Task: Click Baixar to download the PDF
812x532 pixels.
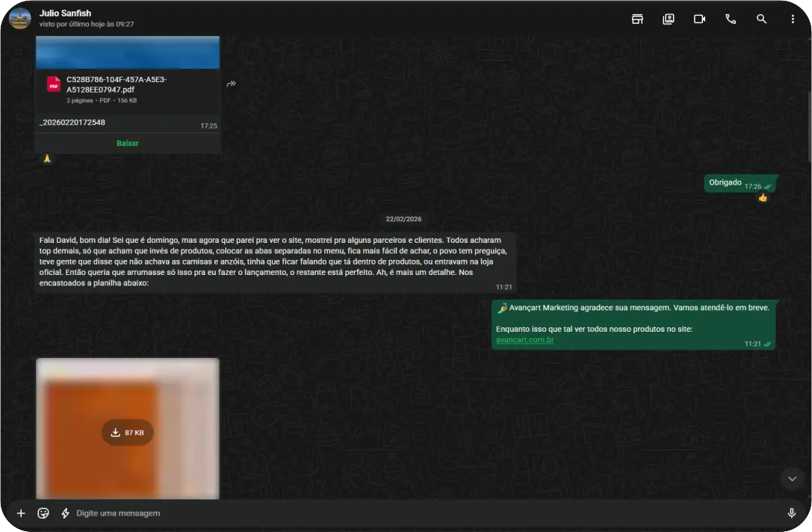Action: (128, 143)
